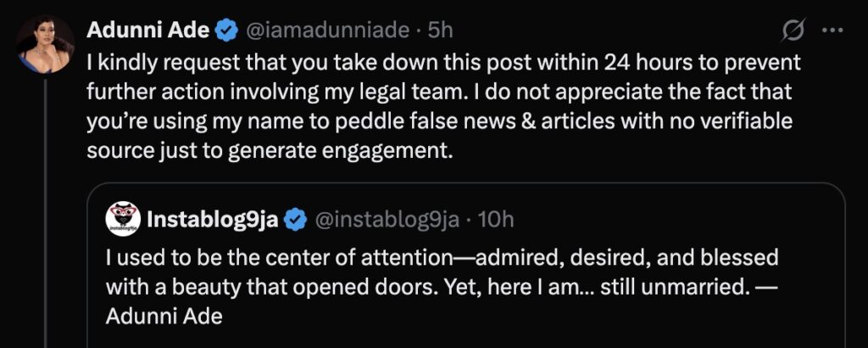The image size is (868, 348).
Task: Click empty header space right of the 10h timestamp
Action: click(678, 219)
